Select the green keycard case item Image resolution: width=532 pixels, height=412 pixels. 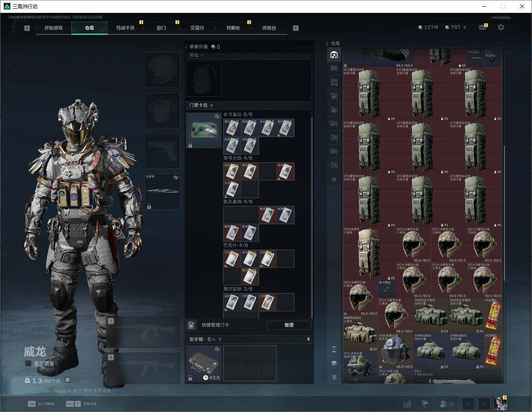tap(204, 130)
